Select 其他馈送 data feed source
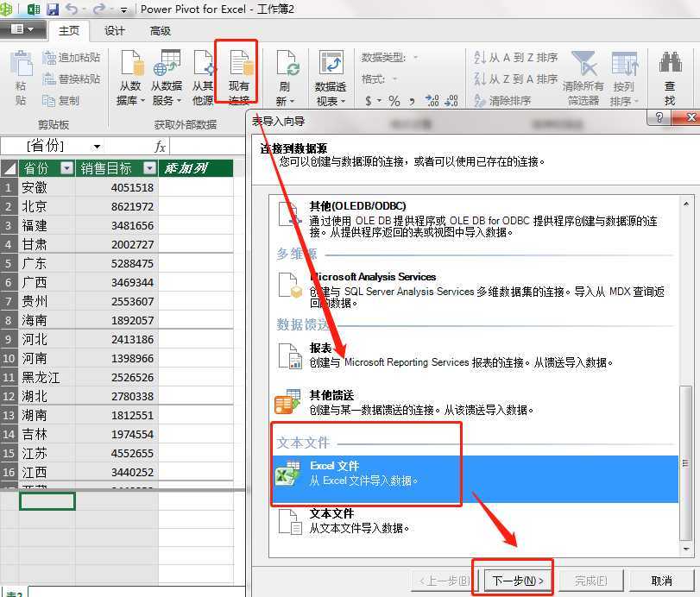 pos(474,403)
